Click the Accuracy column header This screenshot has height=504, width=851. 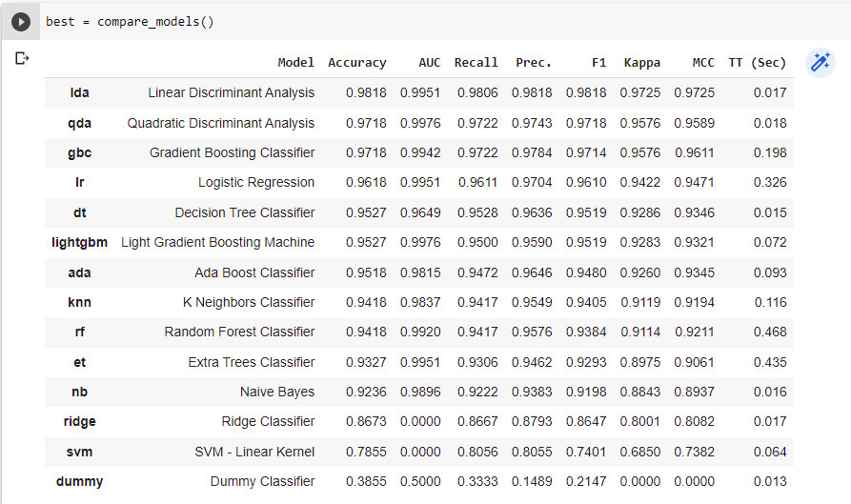click(x=356, y=63)
